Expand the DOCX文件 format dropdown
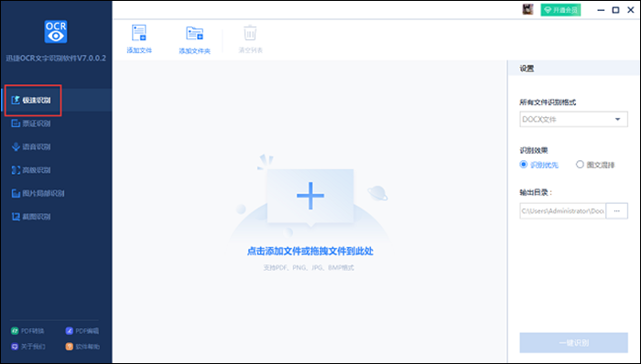Viewport: 641px width, 364px height. 573,119
